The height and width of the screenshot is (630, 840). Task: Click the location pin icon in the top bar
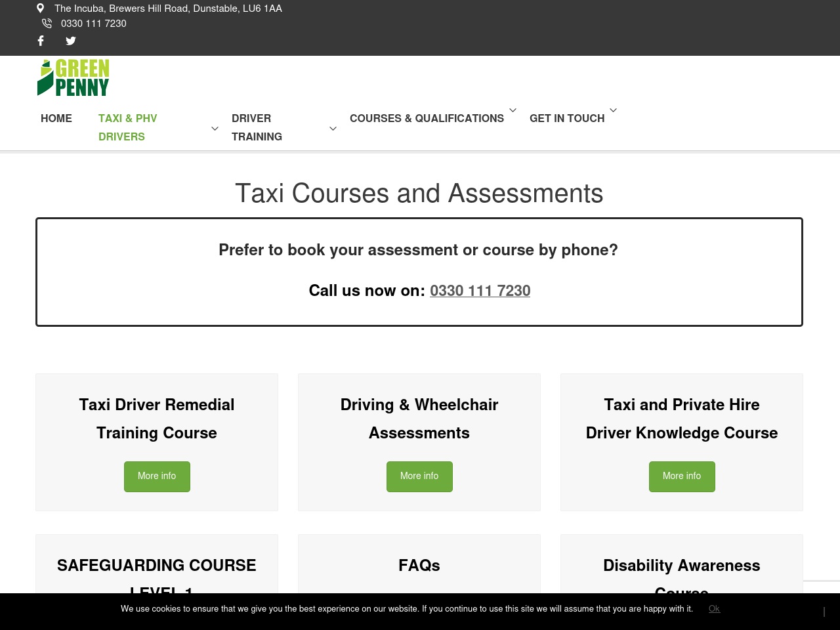tap(41, 9)
